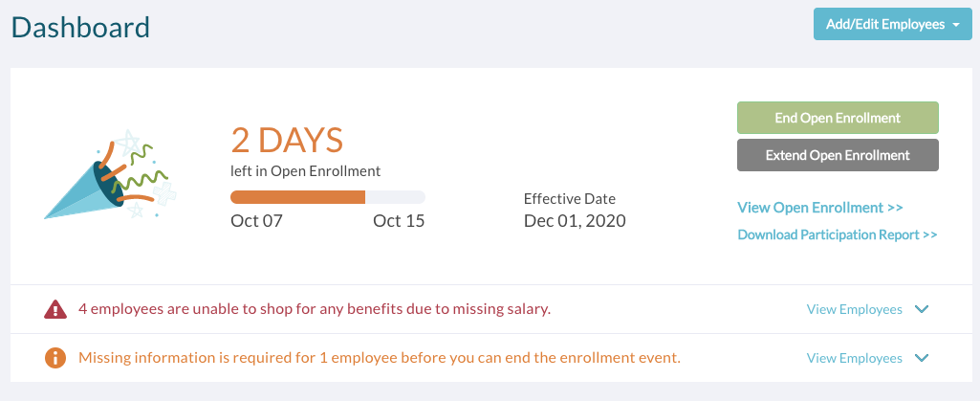
Task: Click the red warning triangle icon
Action: pos(55,309)
